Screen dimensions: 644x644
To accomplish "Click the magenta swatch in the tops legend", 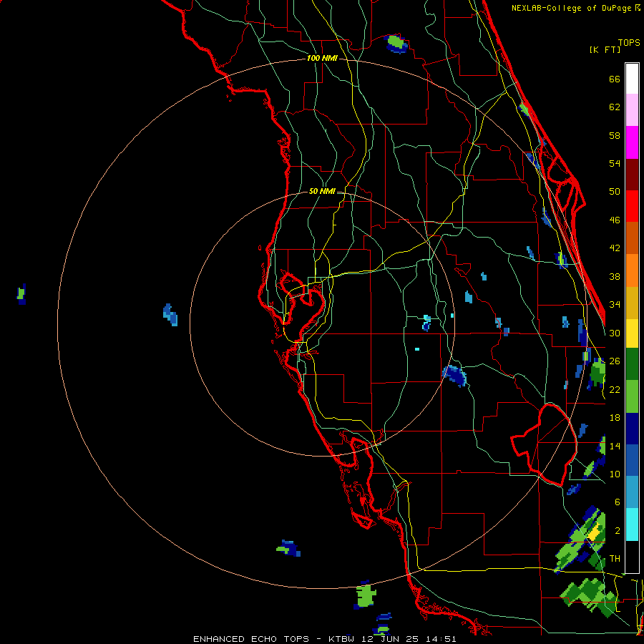I will (632, 142).
